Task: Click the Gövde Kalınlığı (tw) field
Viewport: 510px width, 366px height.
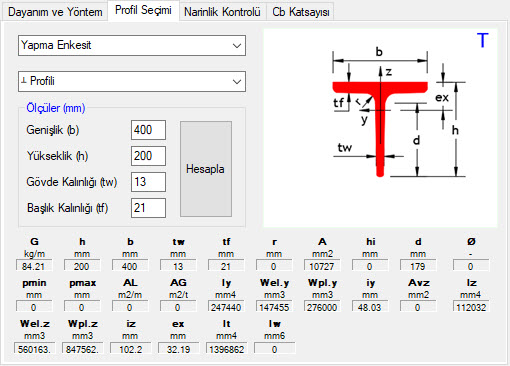Action: [x=148, y=182]
